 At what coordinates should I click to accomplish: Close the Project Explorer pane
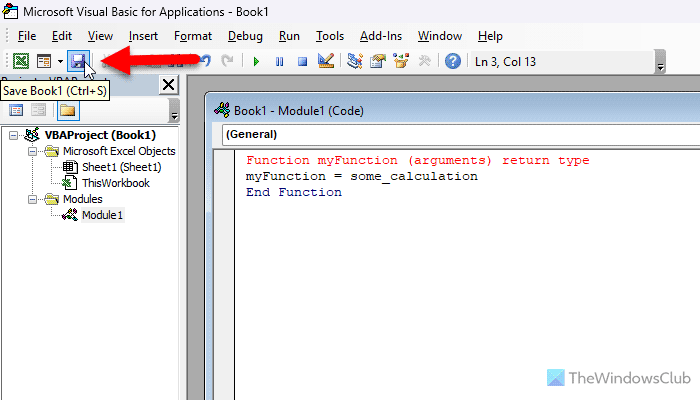[169, 84]
